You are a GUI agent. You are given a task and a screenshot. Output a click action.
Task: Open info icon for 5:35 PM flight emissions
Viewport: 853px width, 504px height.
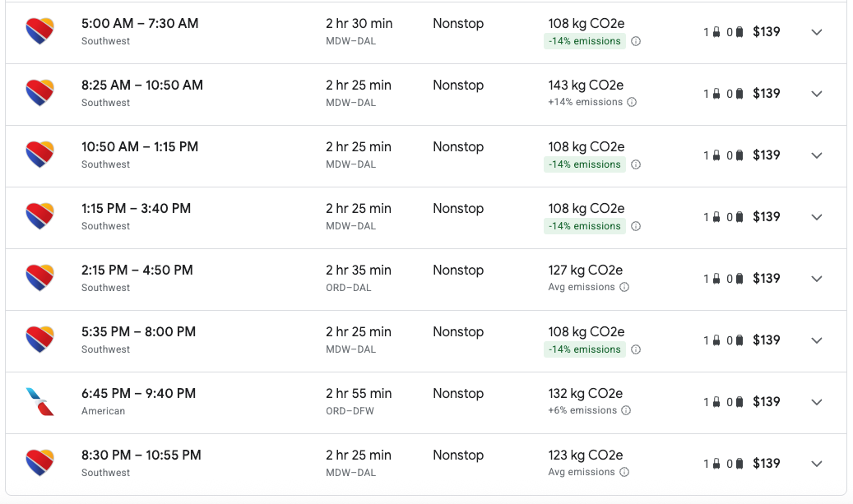635,349
